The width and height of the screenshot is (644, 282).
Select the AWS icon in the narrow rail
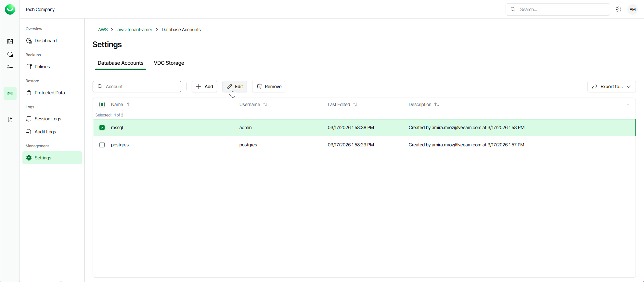click(x=10, y=93)
